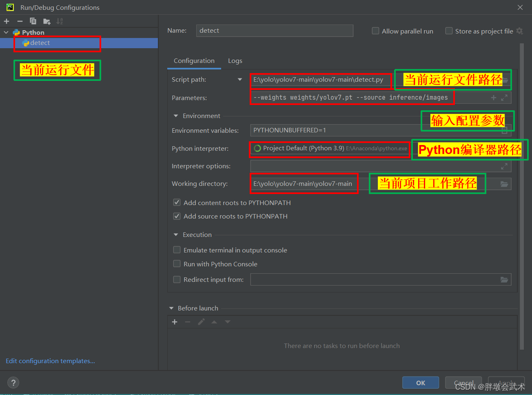The image size is (532, 395).
Task: Collapse Python configurations tree node
Action: [6, 32]
